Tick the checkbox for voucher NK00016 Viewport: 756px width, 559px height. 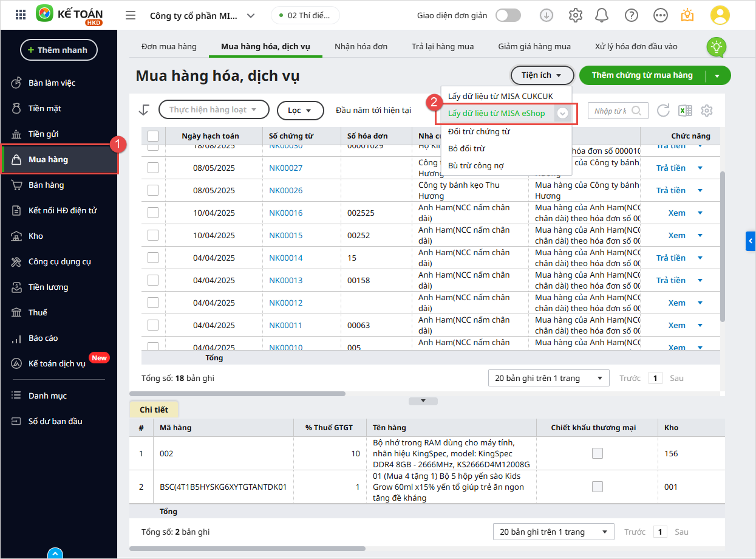tap(153, 213)
